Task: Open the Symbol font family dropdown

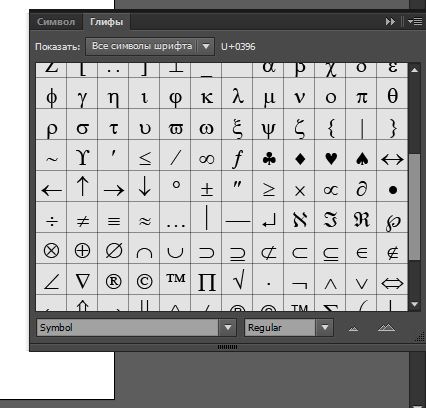Action: pyautogui.click(x=228, y=328)
